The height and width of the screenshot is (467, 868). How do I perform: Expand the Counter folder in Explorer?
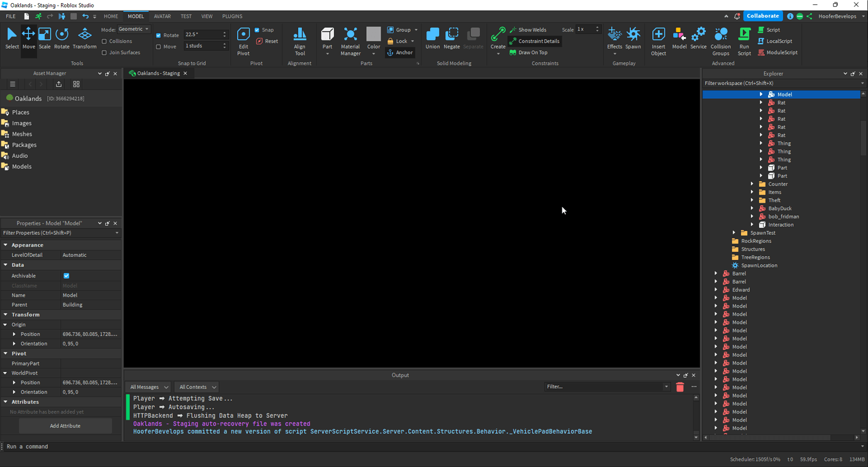tap(752, 184)
